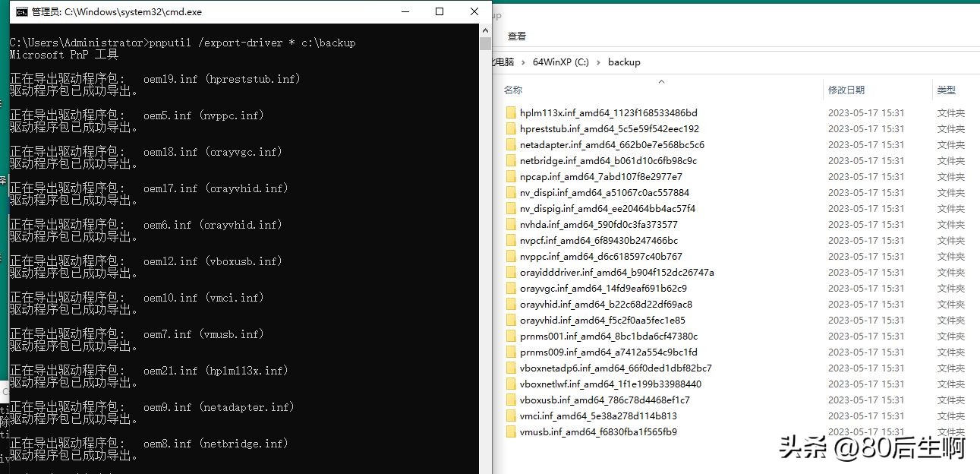Click netbridge.inf_amd64 folder icon
The height and width of the screenshot is (474, 980).
(x=511, y=161)
